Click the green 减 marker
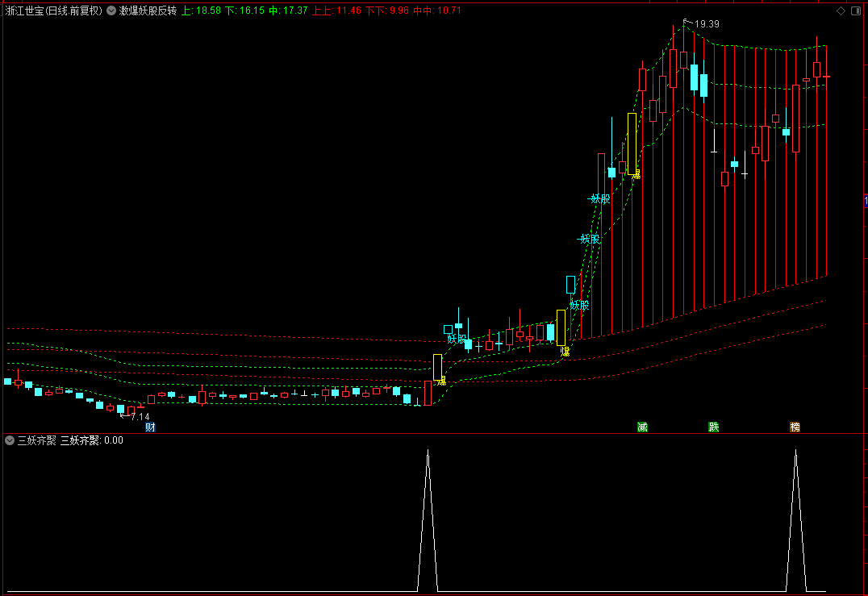The width and height of the screenshot is (868, 596). click(642, 427)
